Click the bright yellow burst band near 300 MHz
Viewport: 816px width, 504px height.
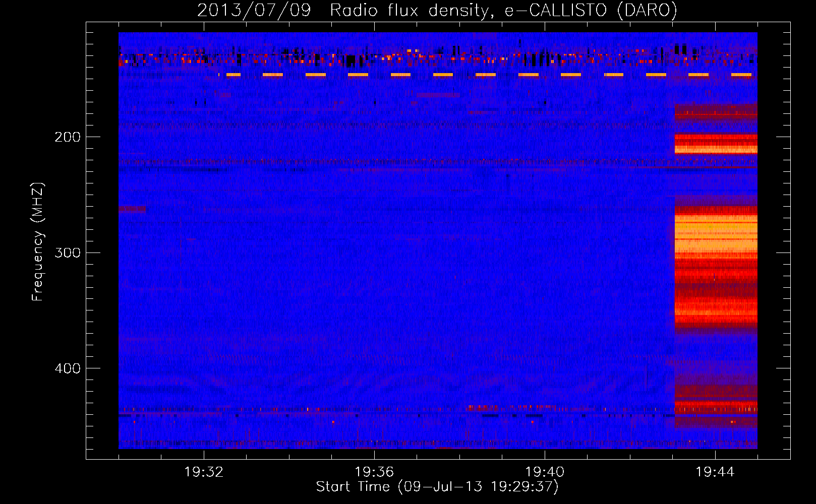(716, 236)
